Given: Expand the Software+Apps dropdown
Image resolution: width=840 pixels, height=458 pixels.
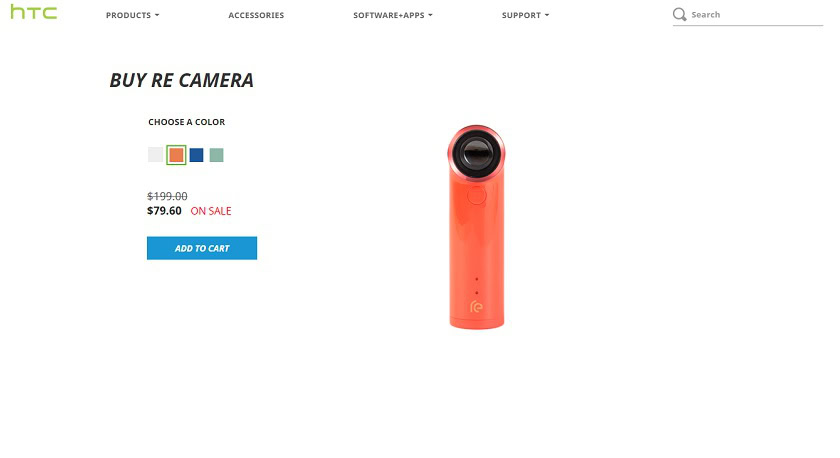Looking at the screenshot, I should click(x=393, y=15).
